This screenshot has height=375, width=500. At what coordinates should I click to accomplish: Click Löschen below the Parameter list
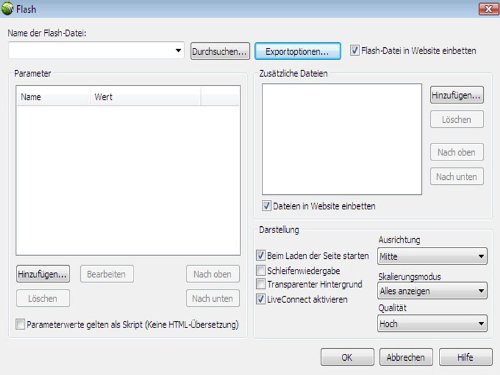[43, 298]
